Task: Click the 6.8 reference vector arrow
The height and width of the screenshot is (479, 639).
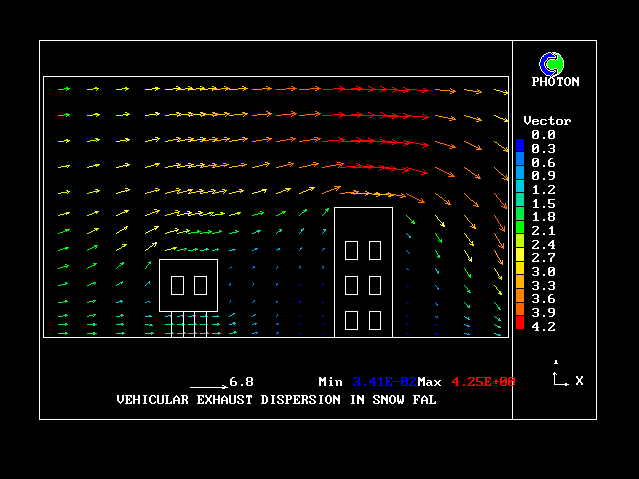Action: 209,385
